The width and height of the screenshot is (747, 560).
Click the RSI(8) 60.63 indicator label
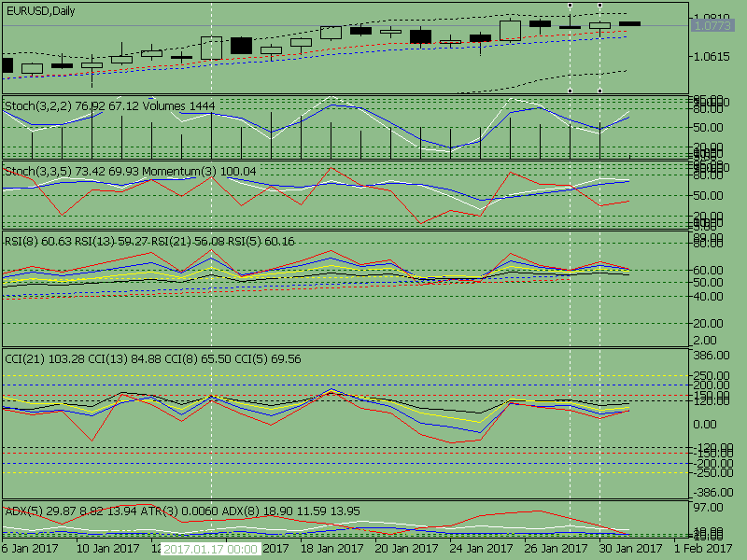[x=38, y=242]
